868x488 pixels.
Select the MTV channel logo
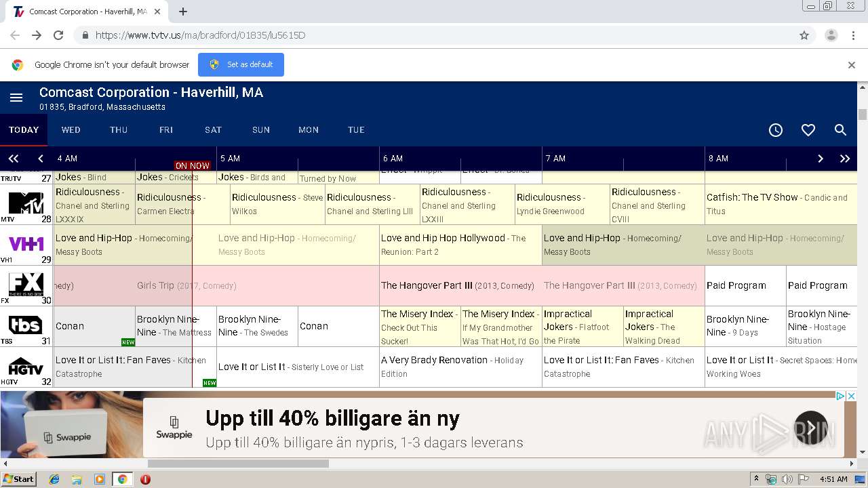[26, 203]
